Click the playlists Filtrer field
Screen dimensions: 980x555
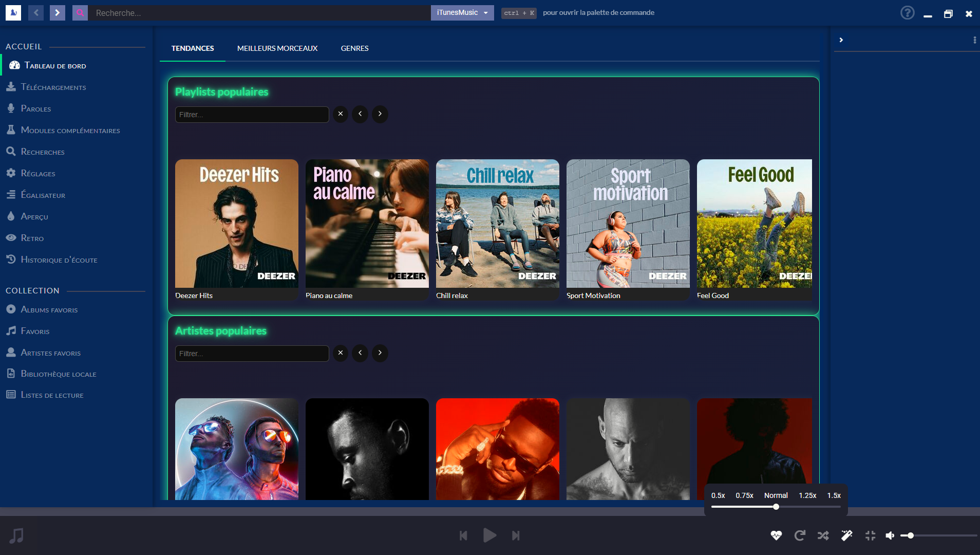tap(252, 115)
